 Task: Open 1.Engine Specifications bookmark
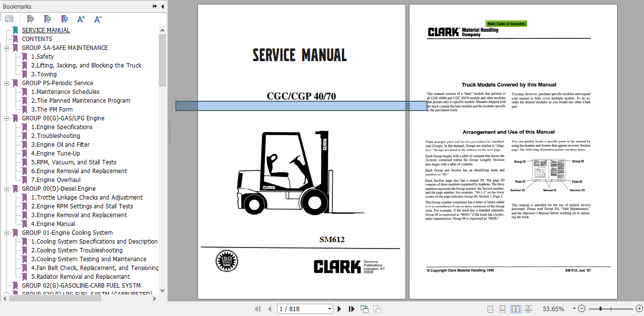click(62, 127)
